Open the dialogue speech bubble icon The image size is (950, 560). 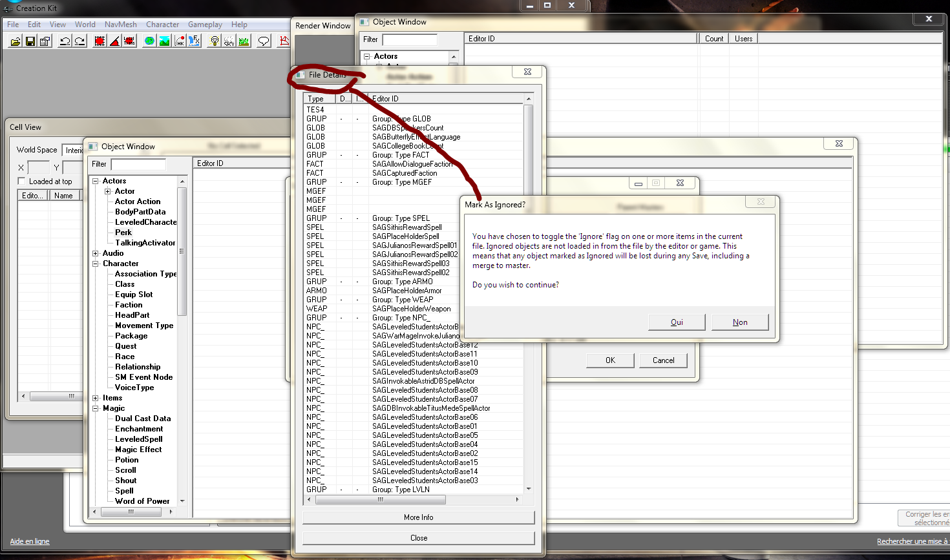264,41
